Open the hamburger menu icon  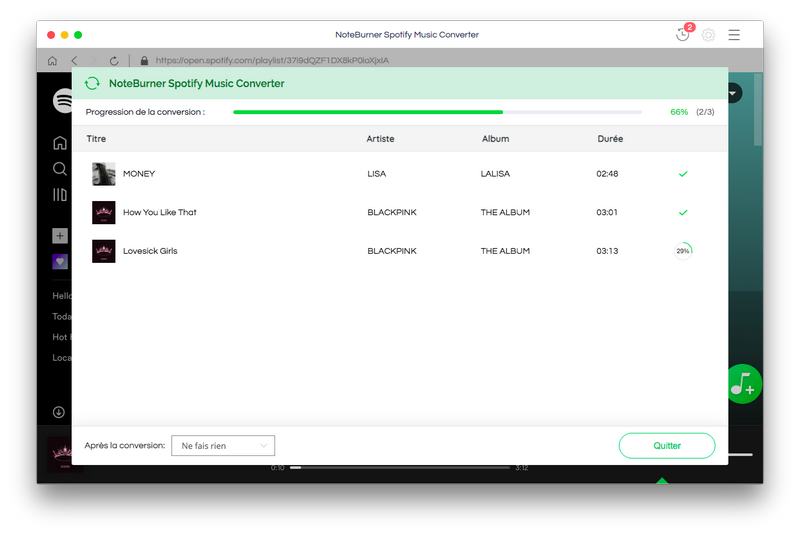point(734,35)
